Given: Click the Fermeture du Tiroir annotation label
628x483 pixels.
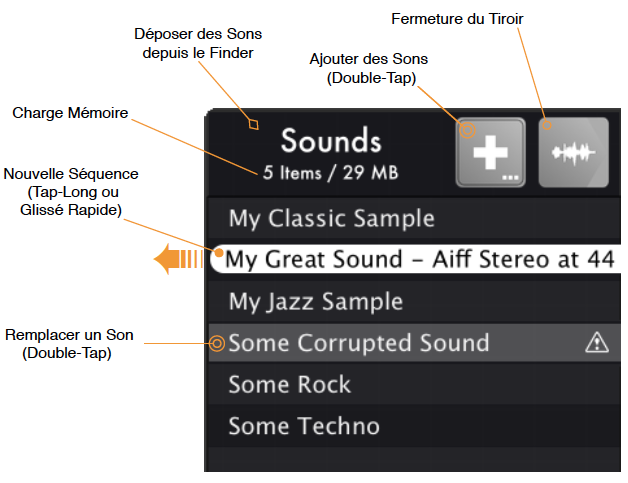Looking at the screenshot, I should coord(457,19).
